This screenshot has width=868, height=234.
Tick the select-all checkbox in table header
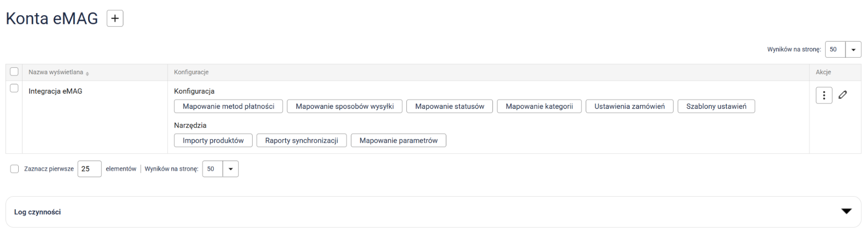pos(14,72)
